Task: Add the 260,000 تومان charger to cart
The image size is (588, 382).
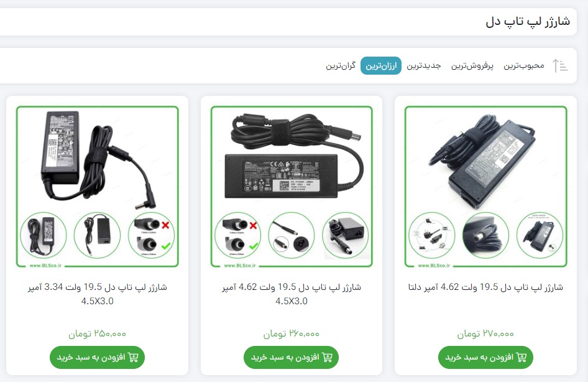Action: point(291,357)
